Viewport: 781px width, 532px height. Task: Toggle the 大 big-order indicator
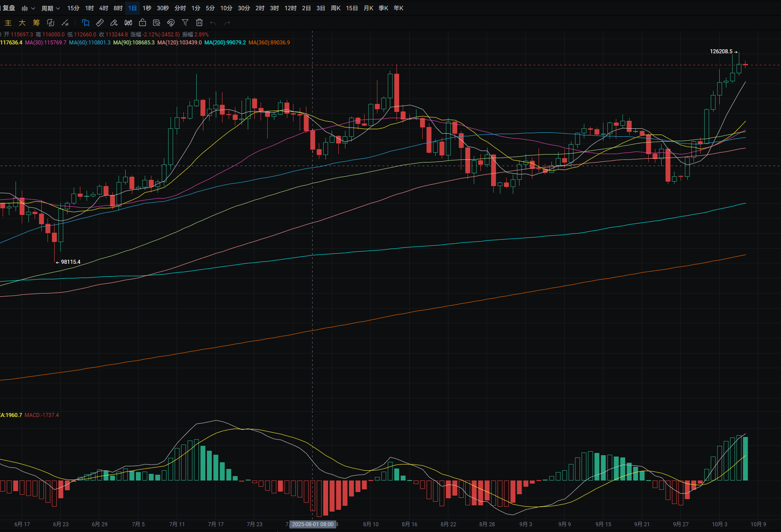[x=22, y=23]
